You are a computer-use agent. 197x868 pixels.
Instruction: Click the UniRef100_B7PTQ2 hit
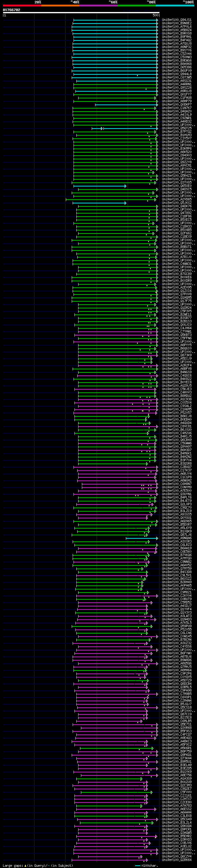tap(176, 131)
